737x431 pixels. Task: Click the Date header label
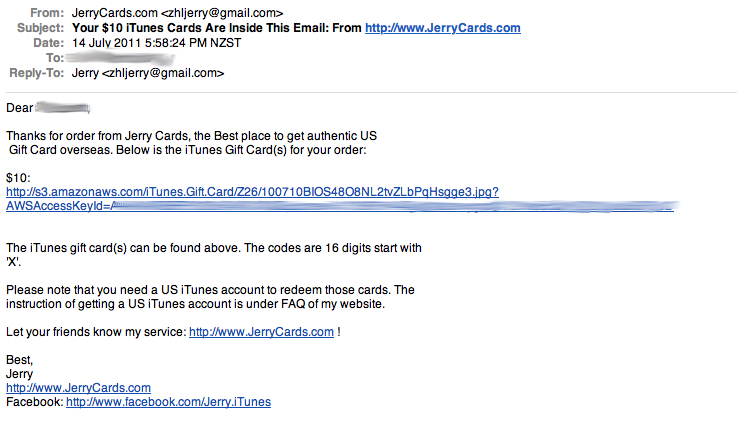click(48, 43)
